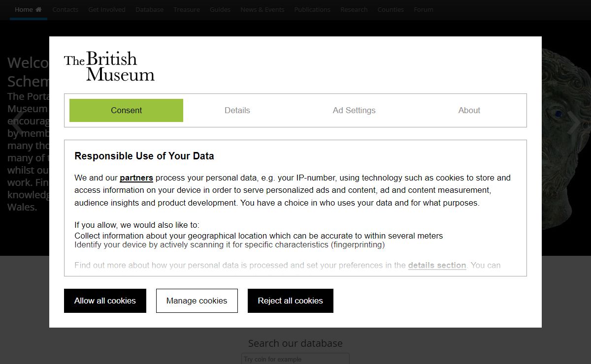Switch to the About tab
The width and height of the screenshot is (591, 364).
[469, 110]
